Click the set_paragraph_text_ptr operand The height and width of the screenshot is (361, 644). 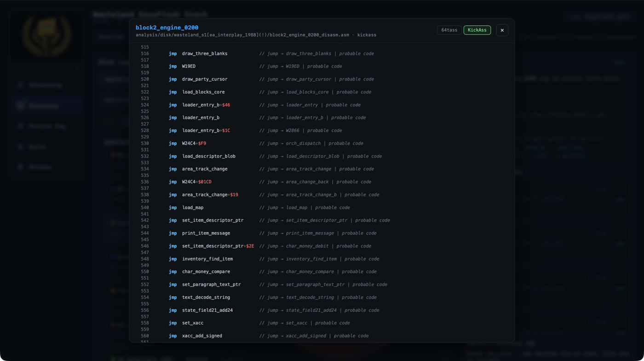pyautogui.click(x=212, y=285)
